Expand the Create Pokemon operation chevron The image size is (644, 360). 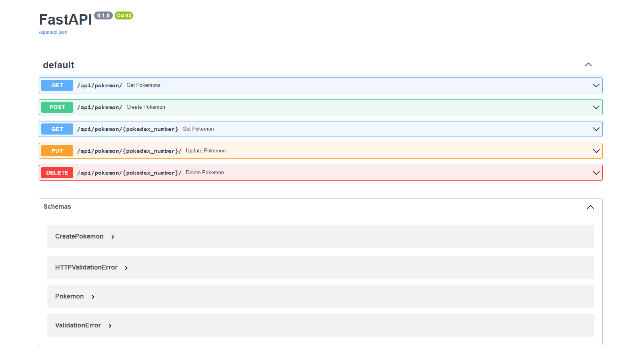click(x=596, y=107)
